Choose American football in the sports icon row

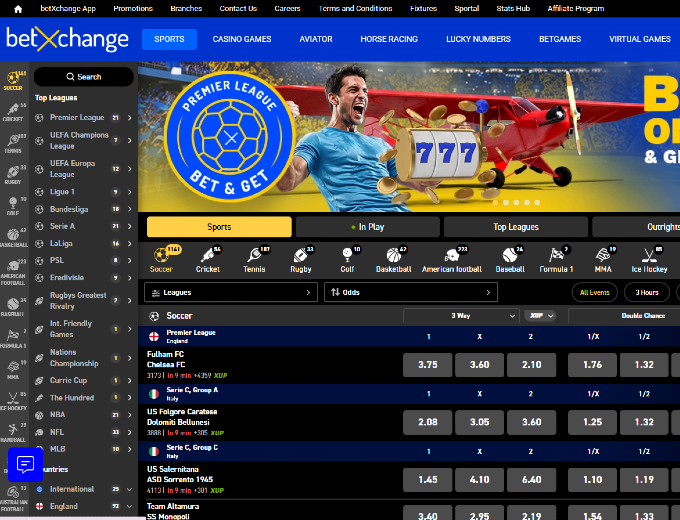pos(452,259)
